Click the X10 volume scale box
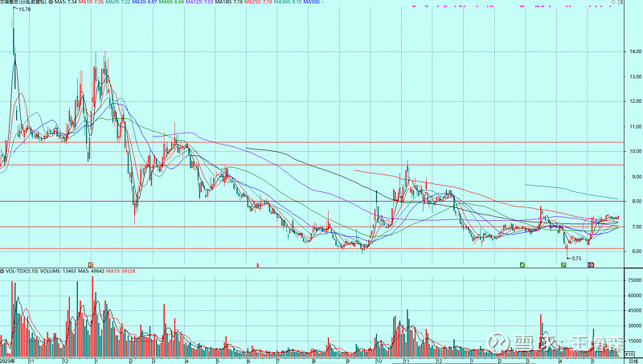The width and height of the screenshot is (643, 364). tap(629, 354)
